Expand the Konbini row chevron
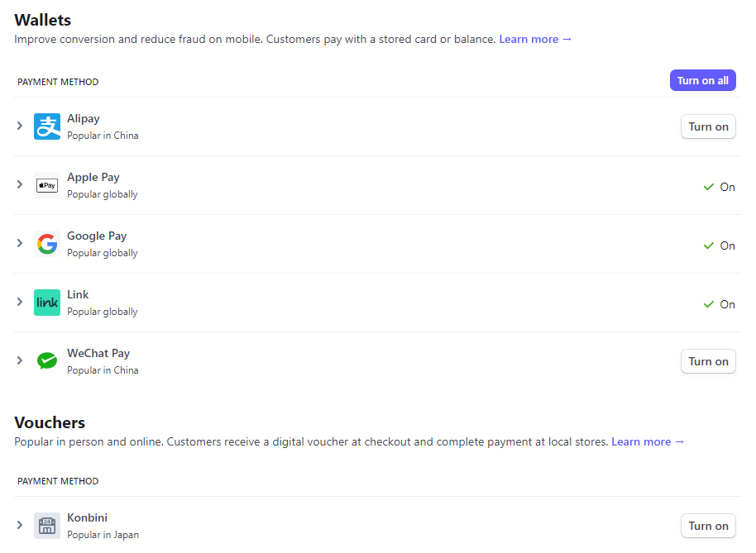756x553 pixels. pos(20,525)
